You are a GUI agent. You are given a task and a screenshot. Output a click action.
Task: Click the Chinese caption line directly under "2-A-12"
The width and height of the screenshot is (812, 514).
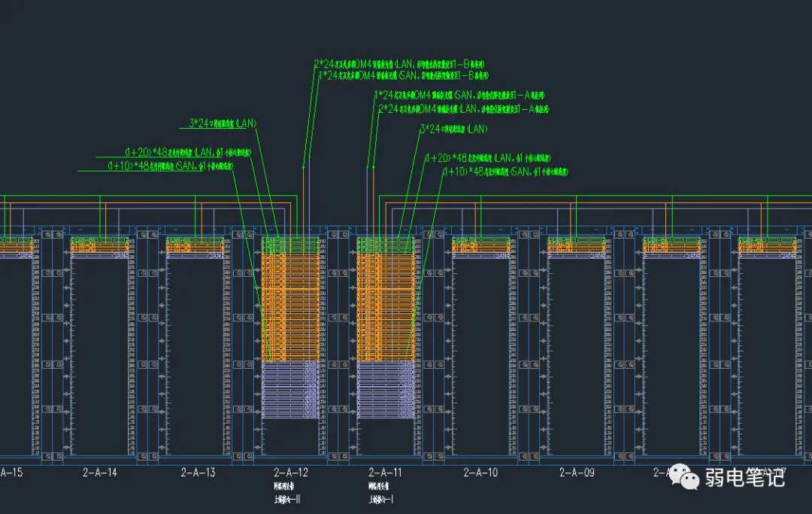click(x=283, y=486)
